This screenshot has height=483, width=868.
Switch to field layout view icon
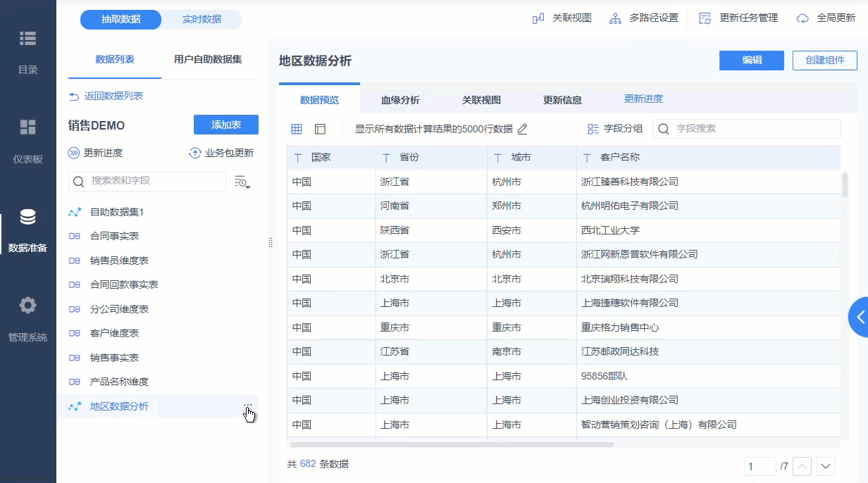pos(320,129)
